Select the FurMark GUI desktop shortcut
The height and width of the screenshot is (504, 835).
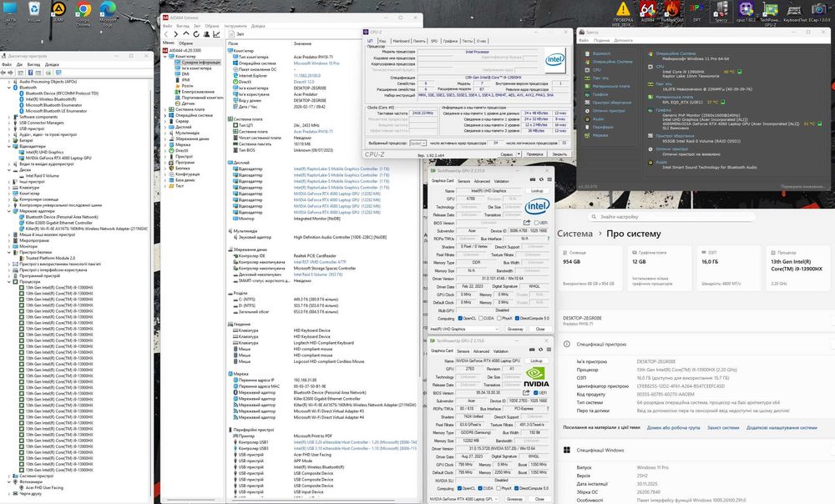673,12
